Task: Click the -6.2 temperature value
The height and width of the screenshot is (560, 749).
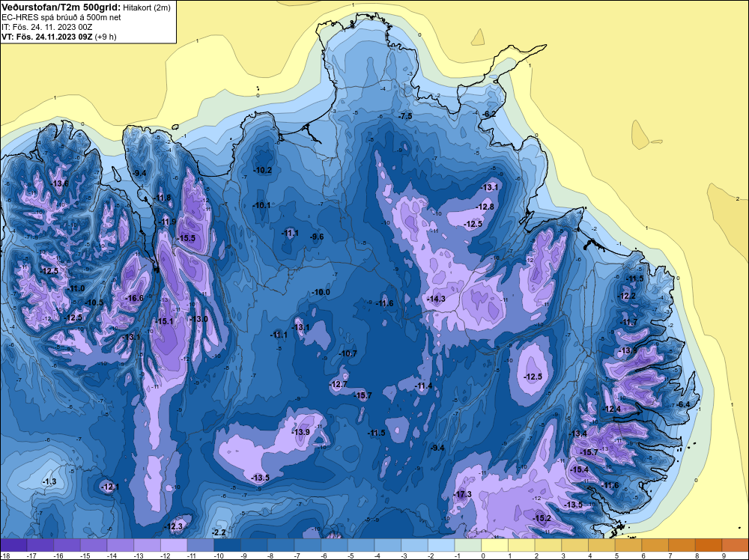Action: 489,114
